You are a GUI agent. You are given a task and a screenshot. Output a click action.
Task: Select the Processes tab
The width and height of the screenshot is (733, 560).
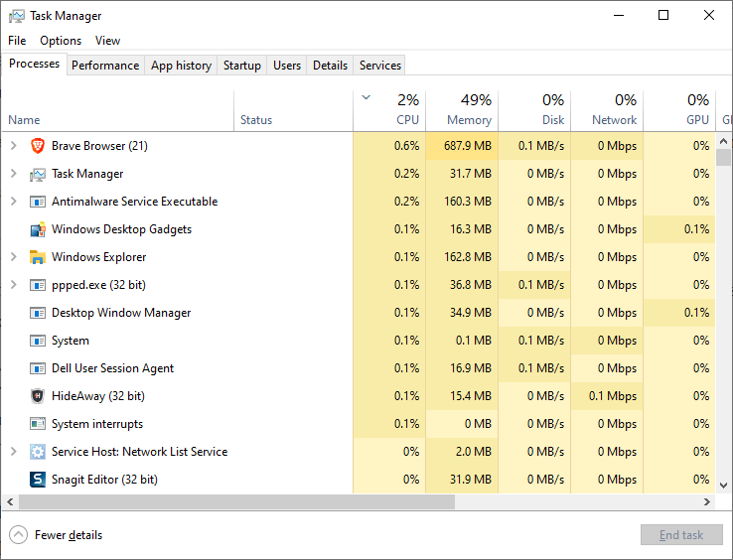click(34, 64)
